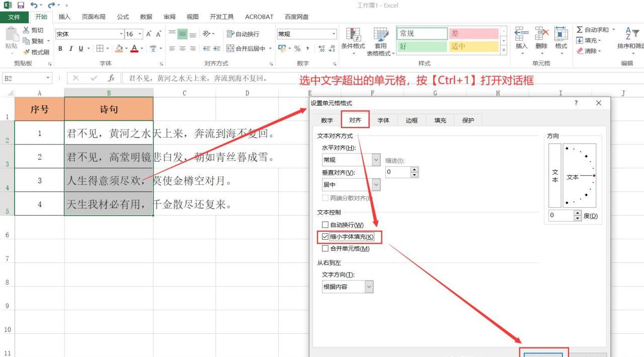Click the 缩进 indent spinner up arrow

click(x=415, y=169)
